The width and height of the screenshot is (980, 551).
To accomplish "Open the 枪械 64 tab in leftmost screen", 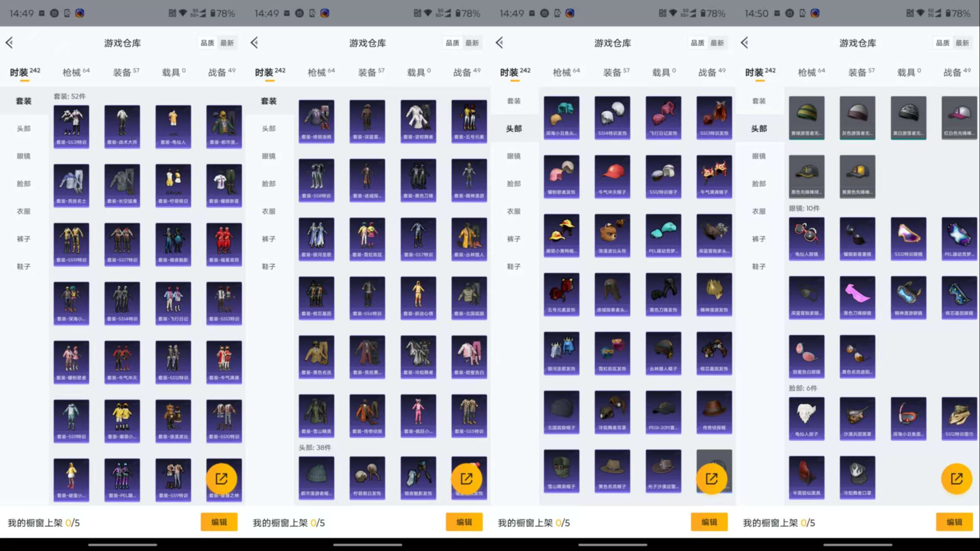I will [75, 72].
